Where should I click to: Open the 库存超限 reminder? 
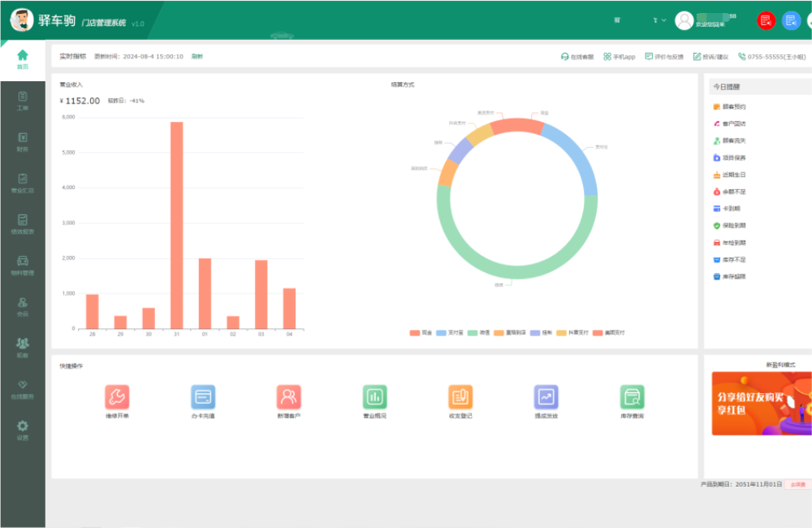[729, 277]
